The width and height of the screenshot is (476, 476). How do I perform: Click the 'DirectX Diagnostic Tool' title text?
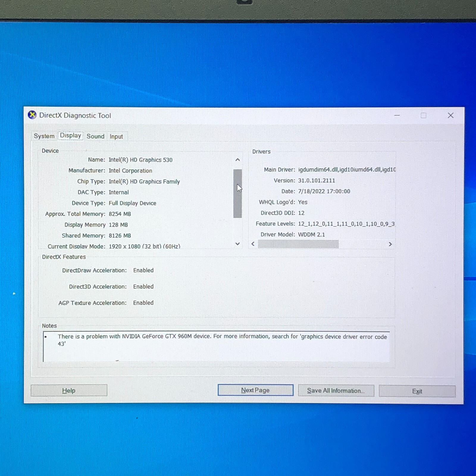pyautogui.click(x=75, y=115)
